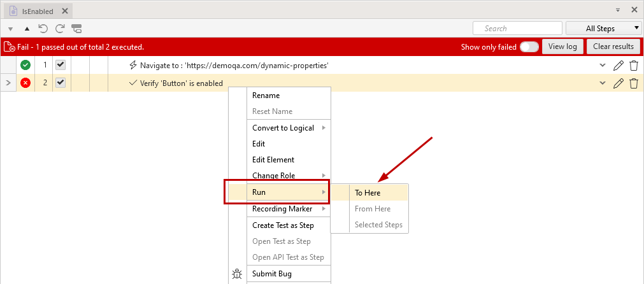Click the step builder icon beside redo
The image size is (644, 284).
click(76, 28)
